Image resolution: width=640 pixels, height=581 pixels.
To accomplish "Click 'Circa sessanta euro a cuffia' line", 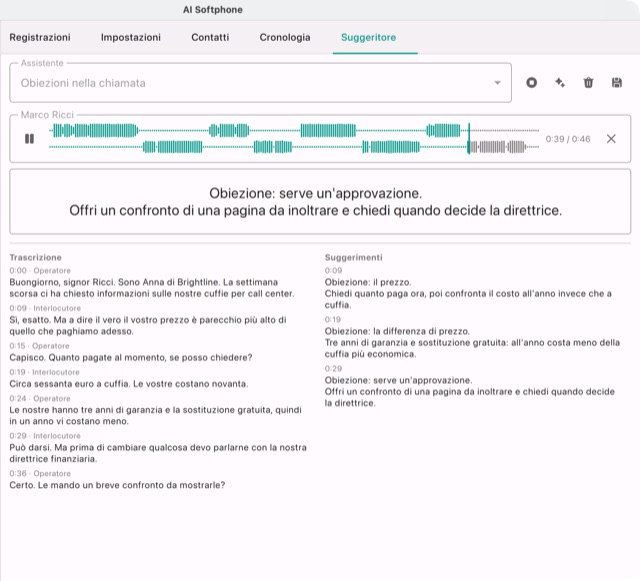I will pos(129,384).
